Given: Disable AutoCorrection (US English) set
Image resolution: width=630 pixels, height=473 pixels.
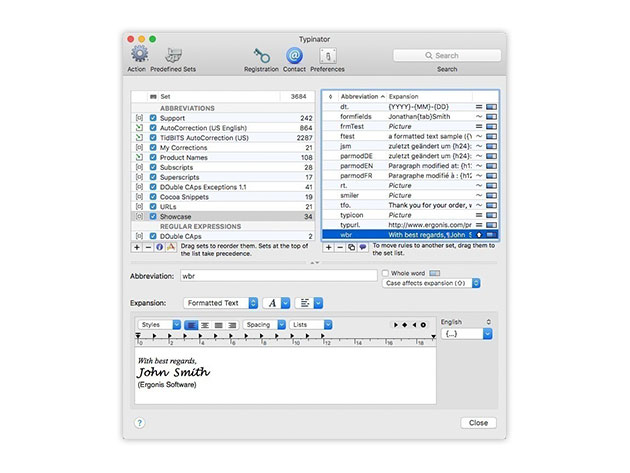Looking at the screenshot, I should (x=153, y=128).
